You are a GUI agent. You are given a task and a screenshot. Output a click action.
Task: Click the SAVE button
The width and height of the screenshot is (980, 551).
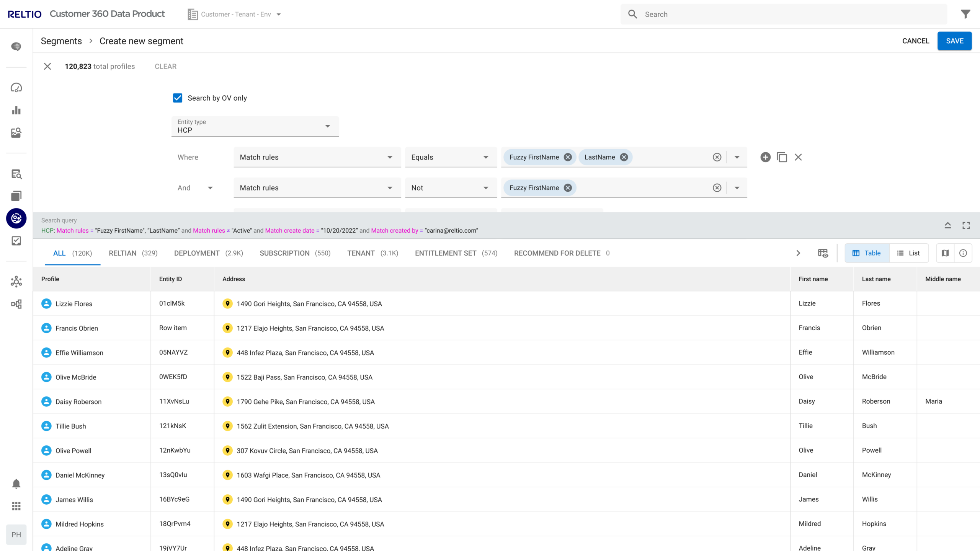955,41
